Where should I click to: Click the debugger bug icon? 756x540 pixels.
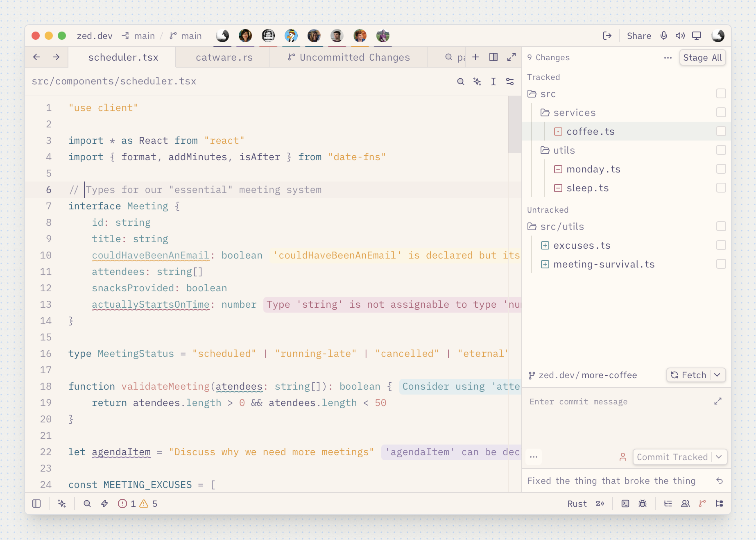(643, 504)
